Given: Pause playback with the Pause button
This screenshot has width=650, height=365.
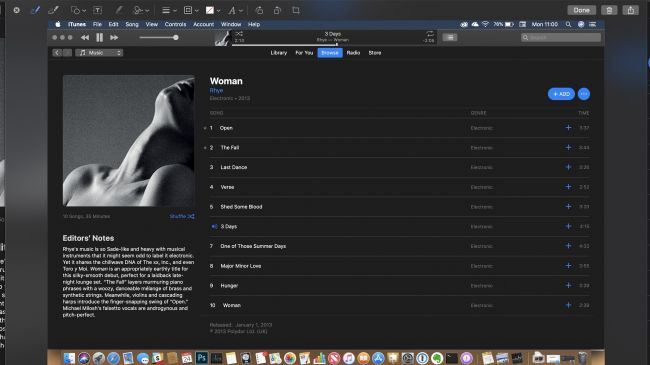Looking at the screenshot, I should pyautogui.click(x=99, y=37).
